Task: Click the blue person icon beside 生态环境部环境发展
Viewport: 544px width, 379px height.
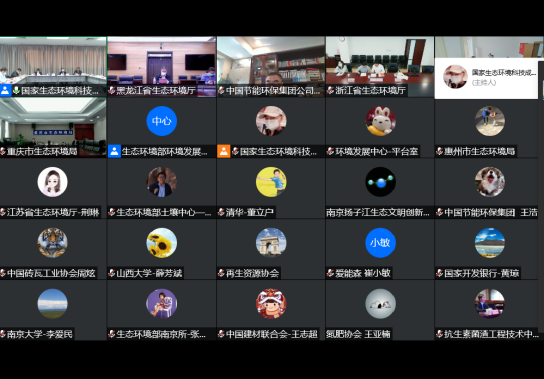Action: pyautogui.click(x=114, y=151)
